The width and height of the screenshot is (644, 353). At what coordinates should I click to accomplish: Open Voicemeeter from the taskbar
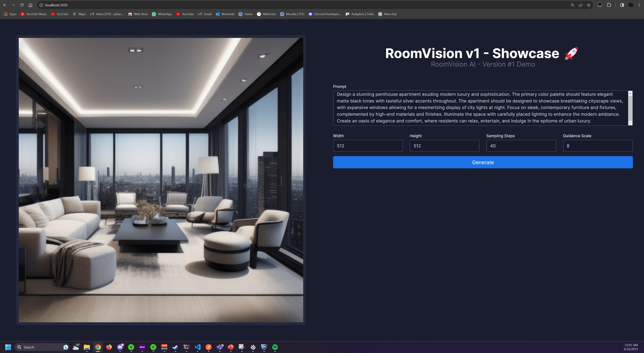click(164, 347)
